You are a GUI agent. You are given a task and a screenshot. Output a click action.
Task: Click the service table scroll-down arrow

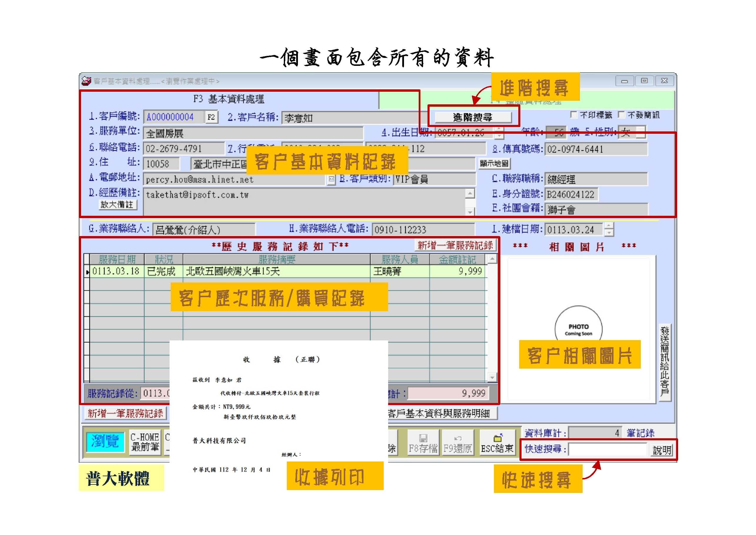[x=492, y=377]
